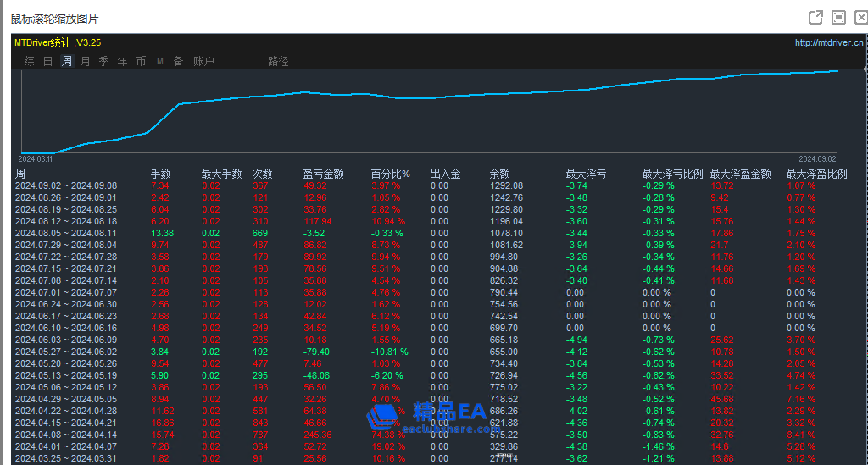The width and height of the screenshot is (868, 465).
Task: Switch to the 日 daily tab
Action: tap(48, 61)
